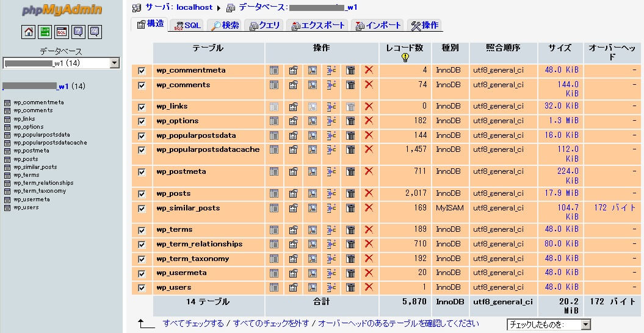The image size is (644, 333).
Task: Click the phpMyAdmin logo
Action: pos(62,9)
